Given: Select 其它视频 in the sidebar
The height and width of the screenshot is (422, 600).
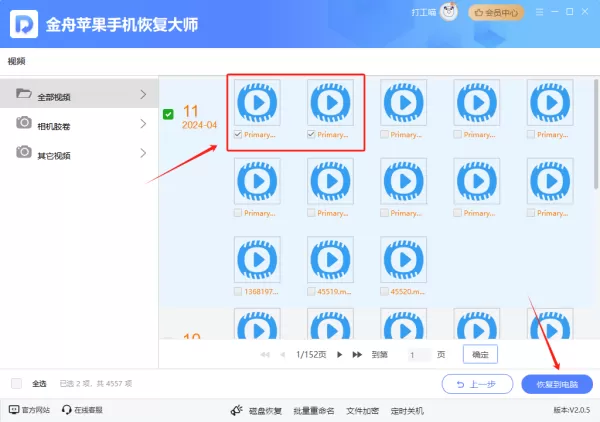Looking at the screenshot, I should click(79, 153).
